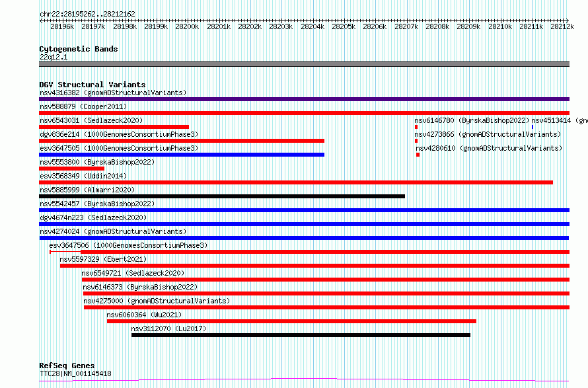Click the RefSeq Genes track title
The image size is (588, 388).
pyautogui.click(x=67, y=366)
